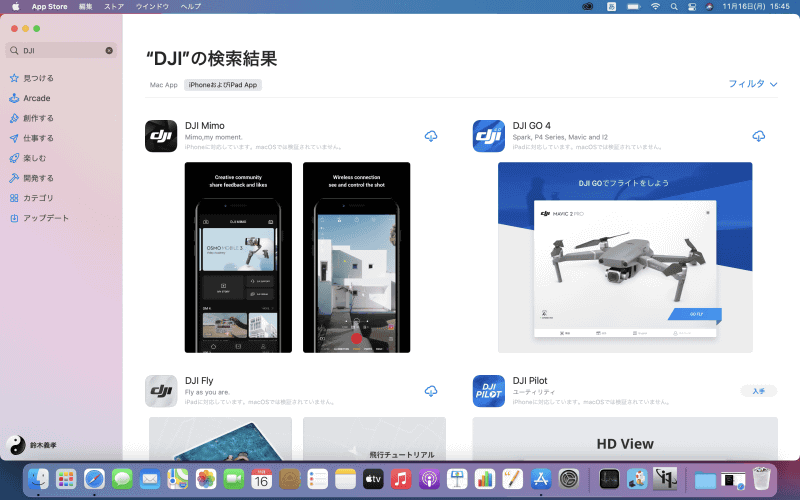The width and height of the screenshot is (800, 500).
Task: Open the DJI Fly app icon
Action: (x=161, y=391)
